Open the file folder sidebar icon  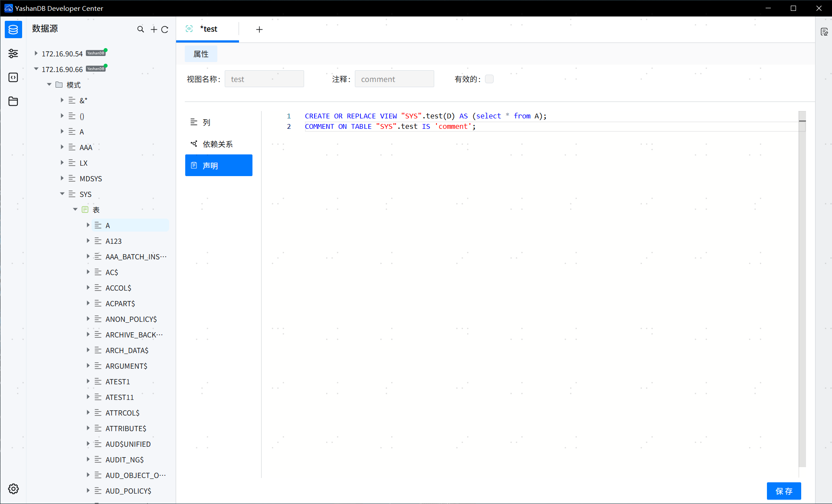coord(13,101)
